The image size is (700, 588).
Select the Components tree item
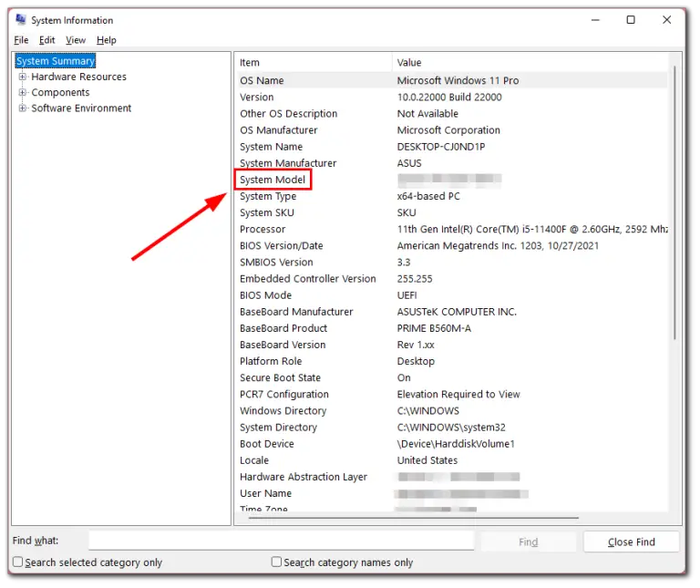click(60, 92)
